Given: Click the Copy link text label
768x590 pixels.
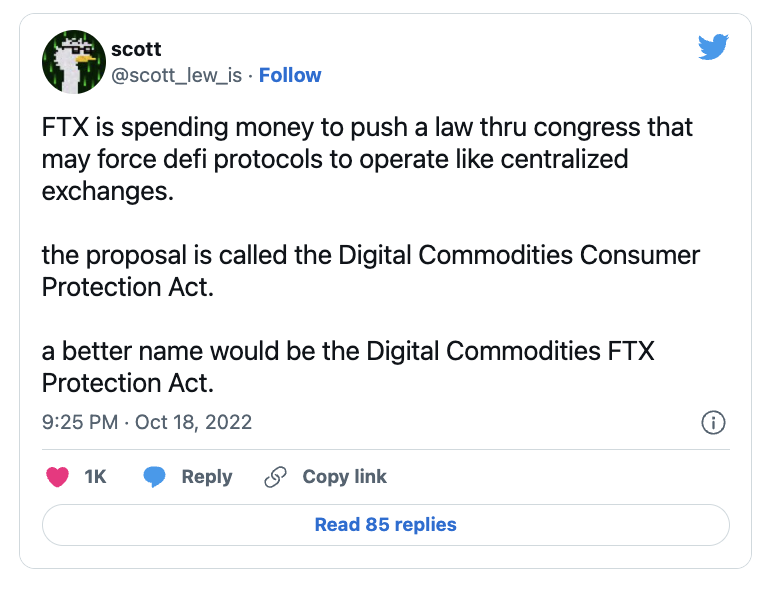Looking at the screenshot, I should coord(344,477).
